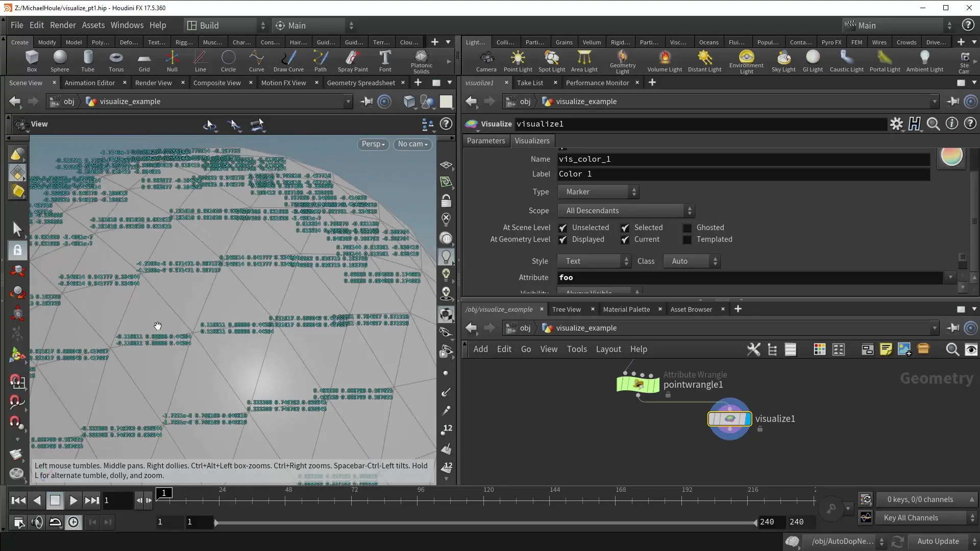Switch to the Parameters tab

tap(485, 141)
